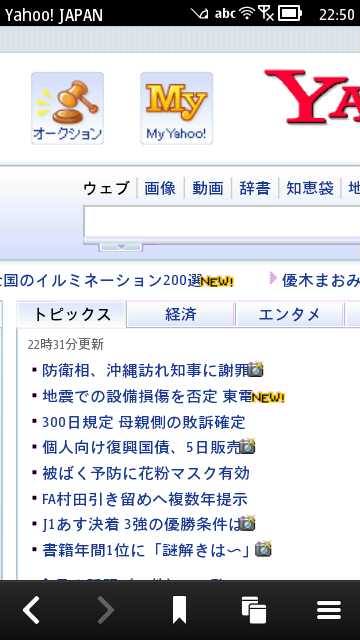Open the My Yahoo! icon
The image size is (360, 640).
176,108
